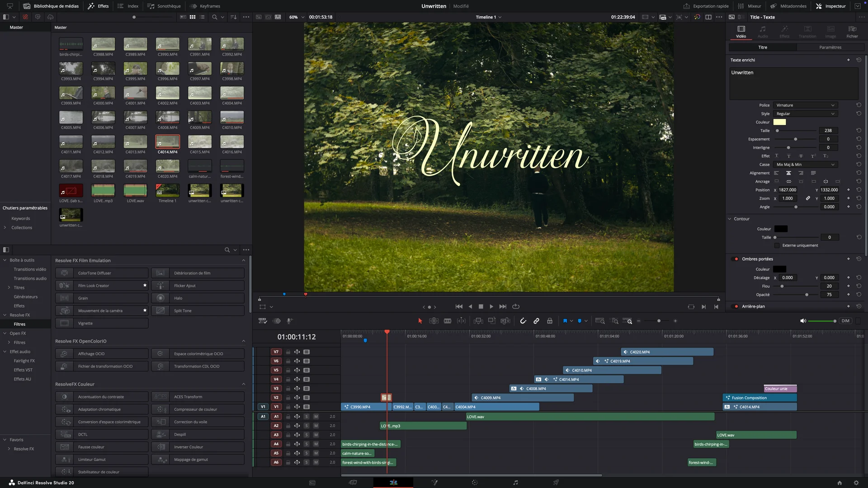This screenshot has width=868, height=488.
Task: Click the text Couleur yellow swatch
Action: (x=779, y=122)
